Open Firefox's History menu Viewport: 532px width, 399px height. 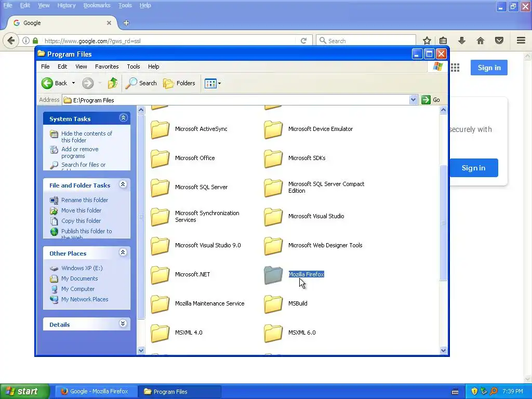(x=66, y=5)
